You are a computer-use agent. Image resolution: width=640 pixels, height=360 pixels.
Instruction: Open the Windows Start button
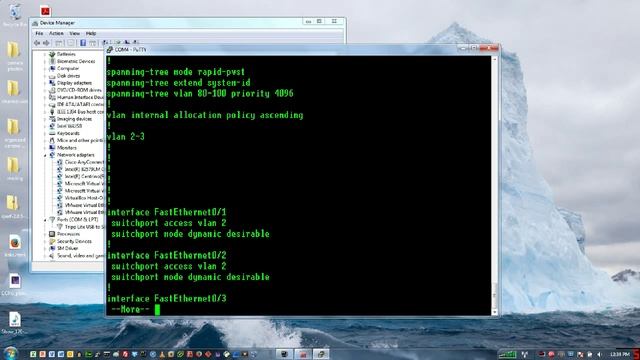[10, 353]
